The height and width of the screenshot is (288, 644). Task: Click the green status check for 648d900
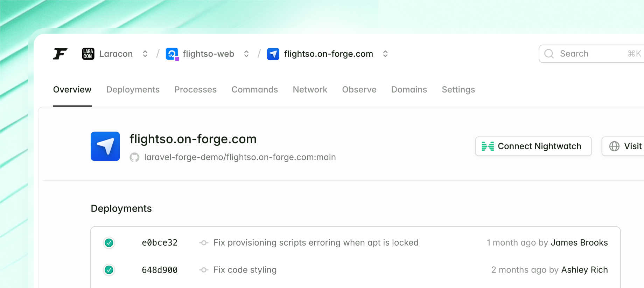109,270
